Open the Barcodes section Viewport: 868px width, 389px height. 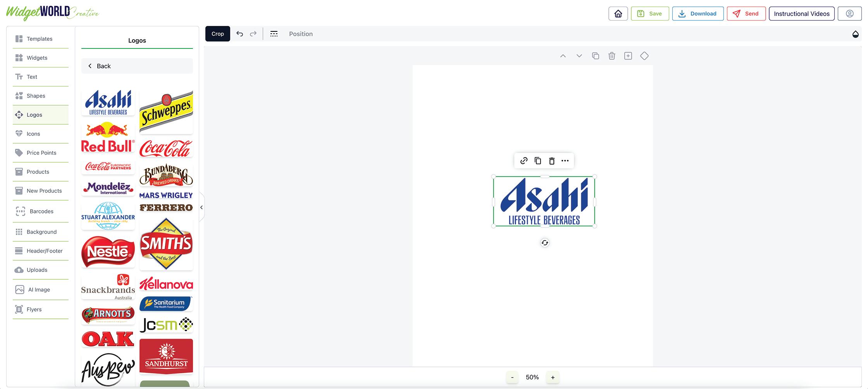[41, 211]
